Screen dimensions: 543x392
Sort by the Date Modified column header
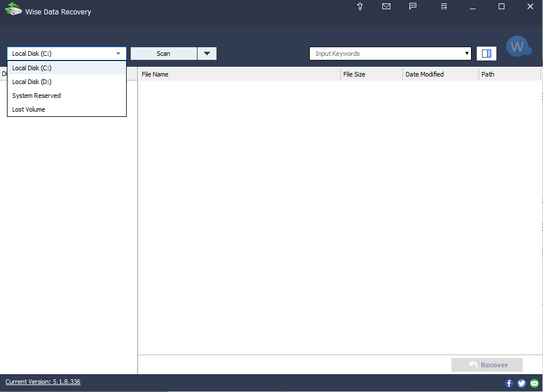[x=441, y=74]
